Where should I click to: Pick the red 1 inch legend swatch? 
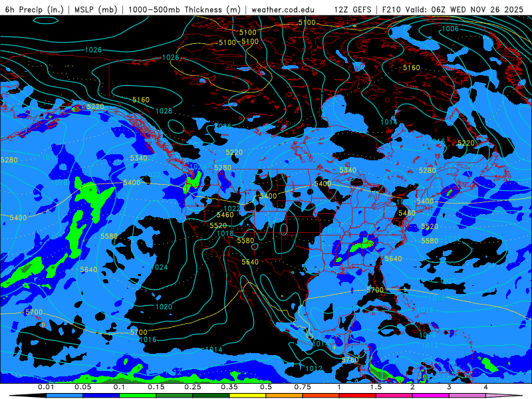tap(358, 396)
